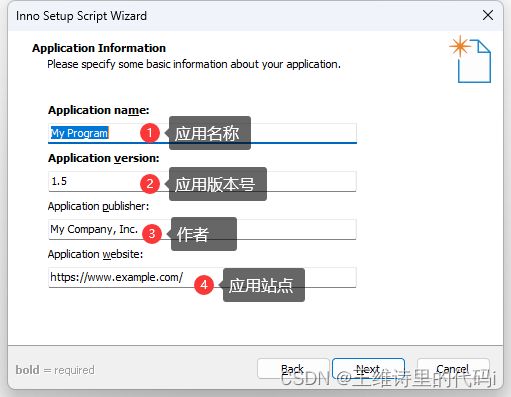Click the "Please specify some basic information" description
Image resolution: width=511 pixels, height=397 pixels.
[194, 64]
